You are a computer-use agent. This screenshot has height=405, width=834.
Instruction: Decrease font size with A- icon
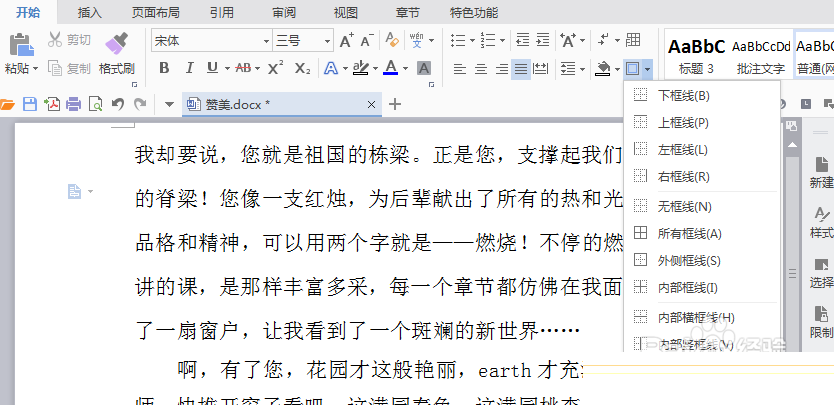click(367, 40)
